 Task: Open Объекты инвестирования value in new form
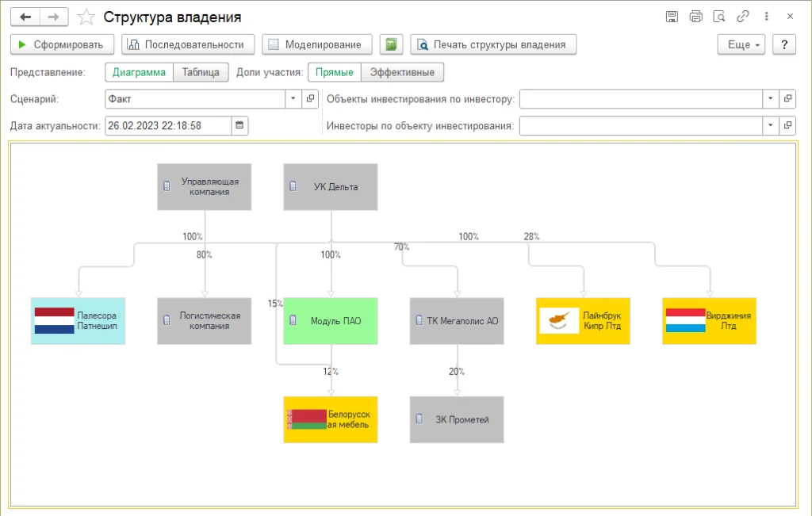[787, 99]
